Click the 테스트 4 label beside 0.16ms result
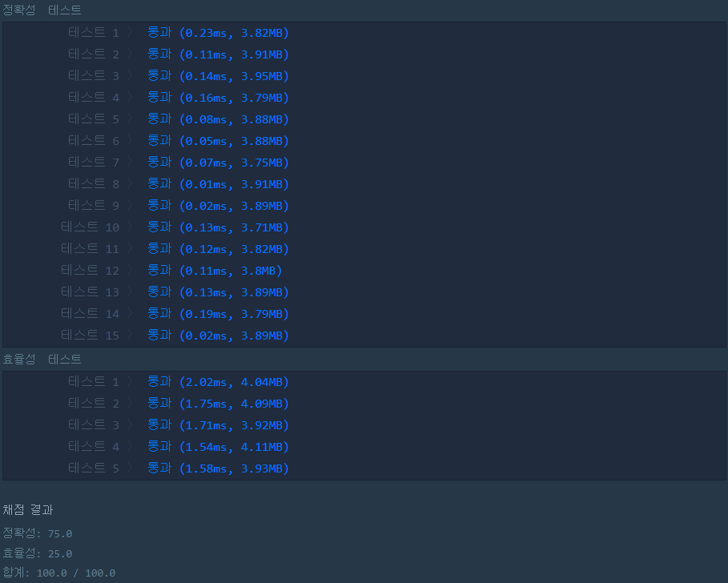Screen dimensions: 728x583 (x=94, y=98)
